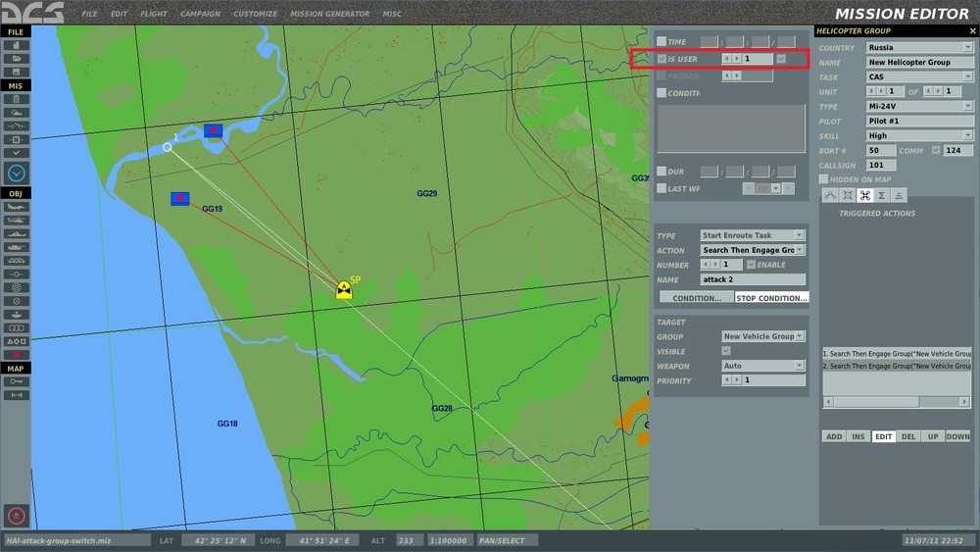980x552 pixels.
Task: Toggle the HIDDEN ON MAP checkbox
Action: click(x=824, y=179)
